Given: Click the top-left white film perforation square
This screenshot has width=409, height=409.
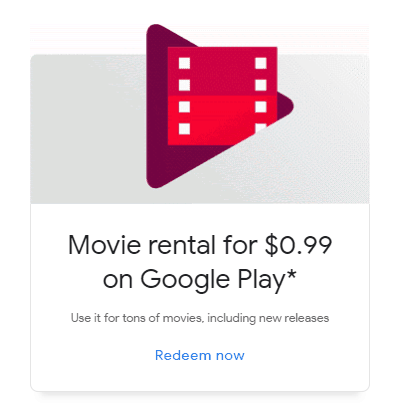Looking at the screenshot, I should (x=184, y=63).
